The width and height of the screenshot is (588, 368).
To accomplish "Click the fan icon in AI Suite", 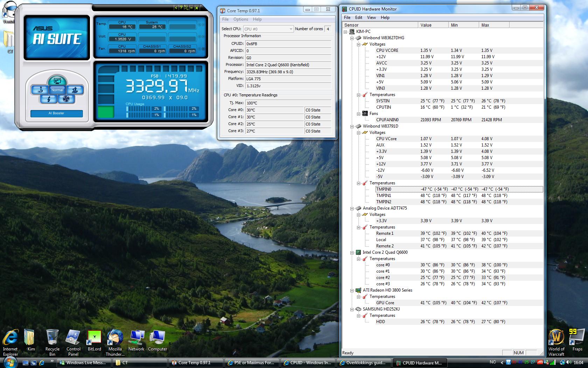I will 66,99.
